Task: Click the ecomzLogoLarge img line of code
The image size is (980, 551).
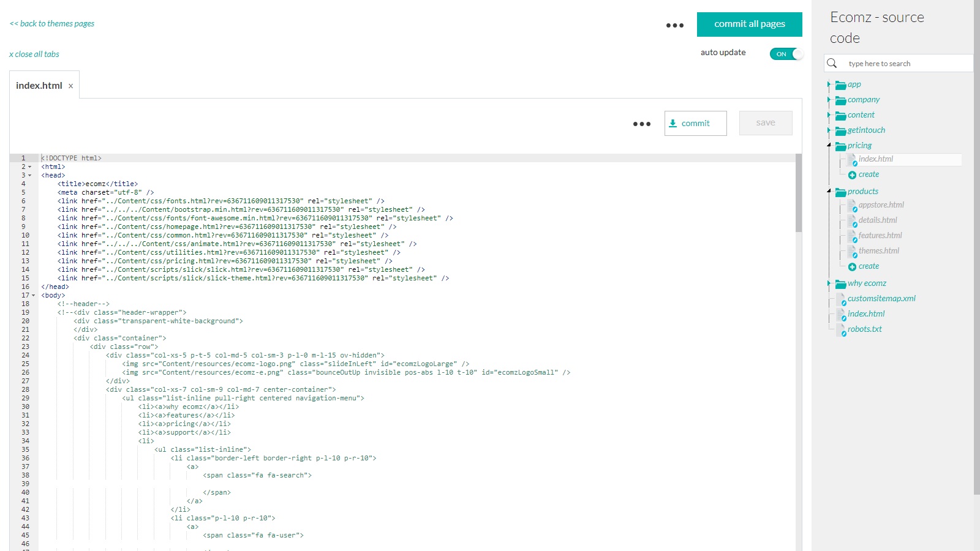Action: coord(296,364)
